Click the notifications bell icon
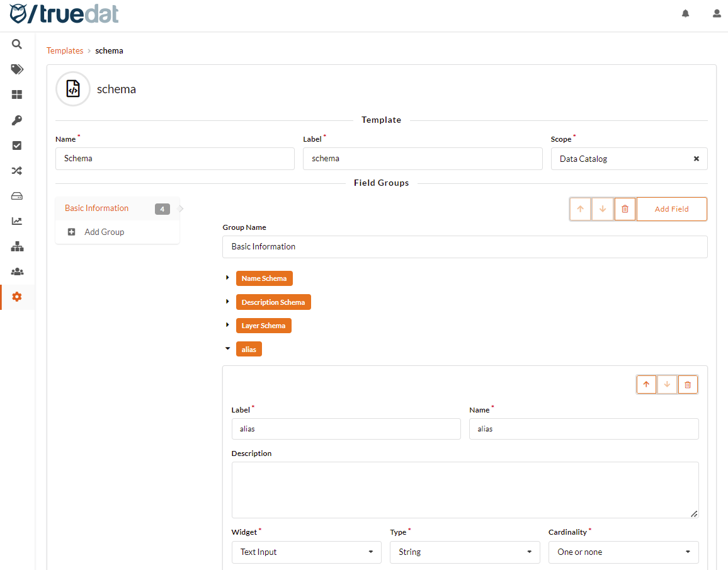This screenshot has width=728, height=570. [x=686, y=13]
